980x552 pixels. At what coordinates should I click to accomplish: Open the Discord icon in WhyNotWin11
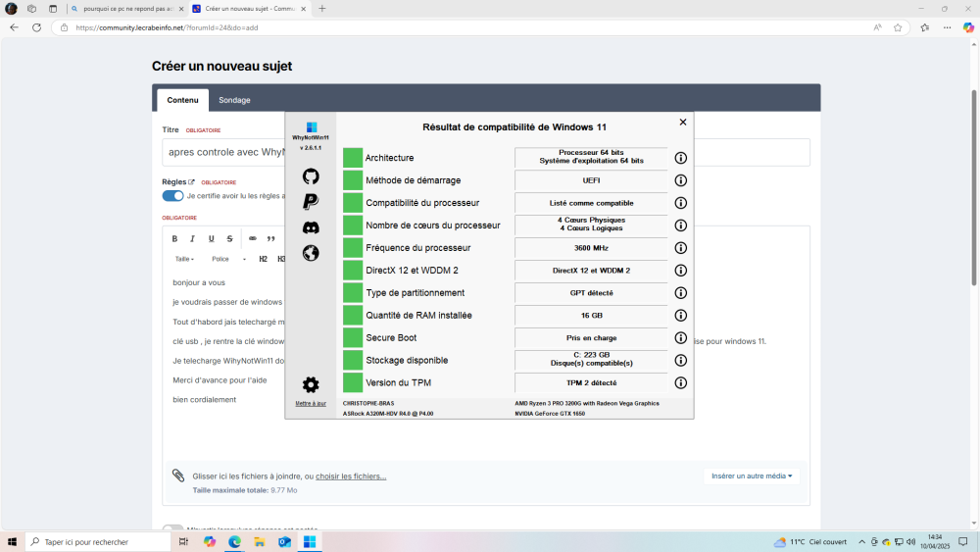pos(311,227)
